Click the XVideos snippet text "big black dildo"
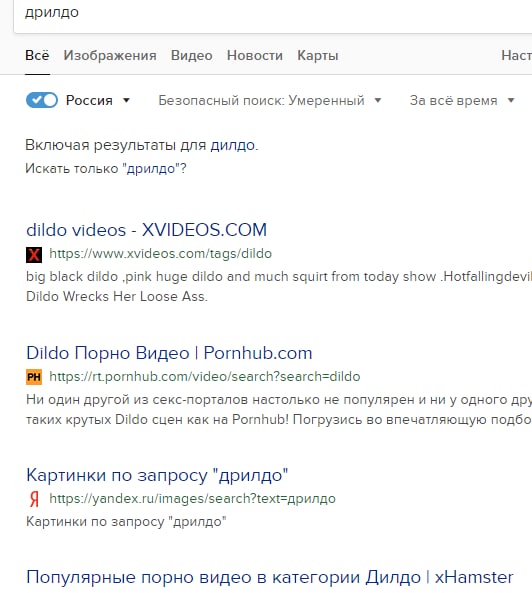Image resolution: width=532 pixels, height=593 pixels. [72, 276]
